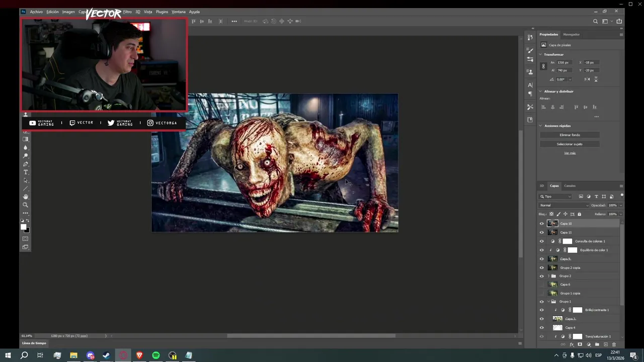Open the Línea de tiempo panel

click(x=34, y=343)
